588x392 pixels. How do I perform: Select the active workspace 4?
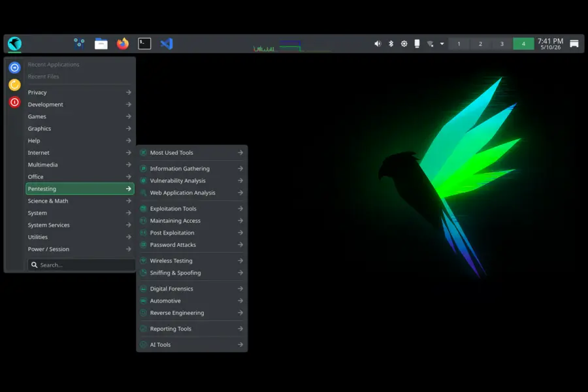tap(523, 44)
